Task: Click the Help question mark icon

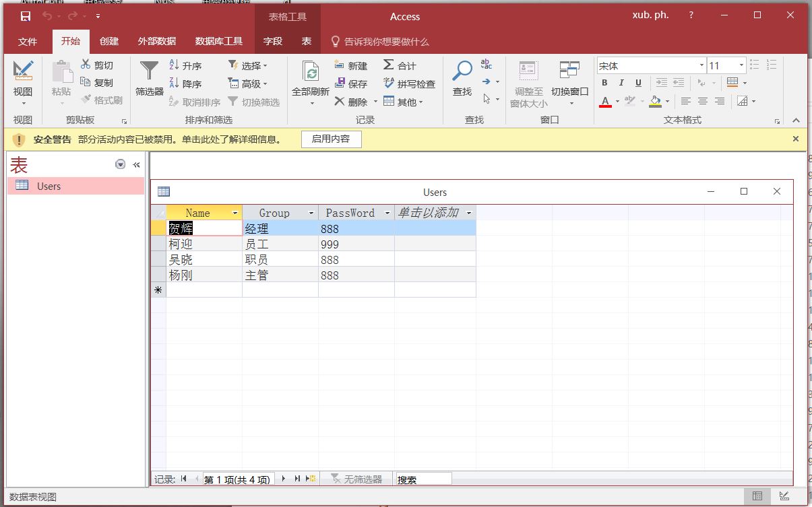Action: pyautogui.click(x=691, y=15)
